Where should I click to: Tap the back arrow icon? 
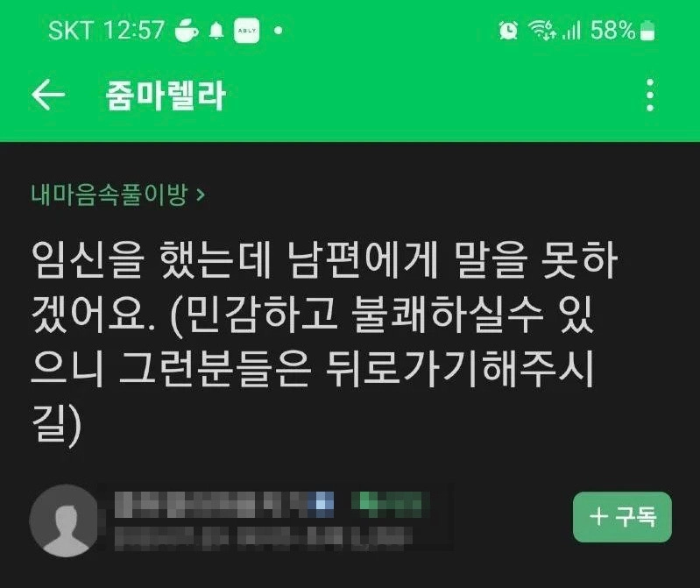click(48, 95)
